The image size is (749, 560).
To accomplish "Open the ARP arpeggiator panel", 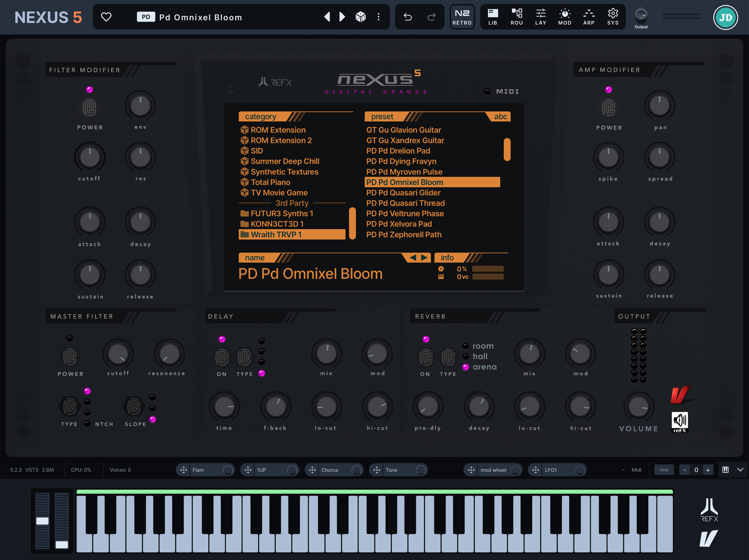I will coord(589,16).
